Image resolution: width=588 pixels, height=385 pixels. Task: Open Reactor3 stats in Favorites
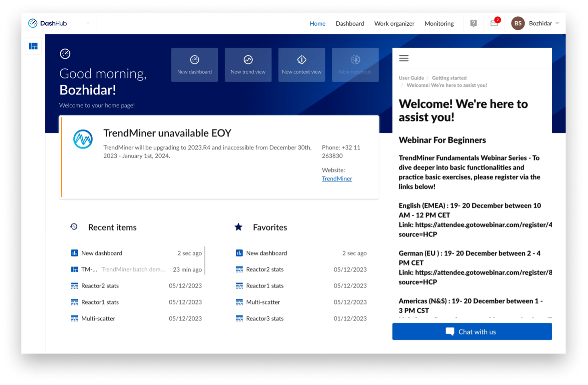coord(265,318)
